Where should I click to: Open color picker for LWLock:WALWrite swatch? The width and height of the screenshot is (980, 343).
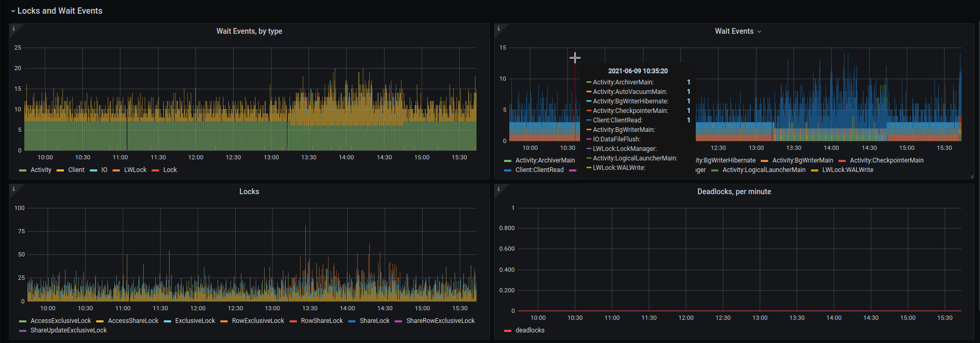click(815, 170)
